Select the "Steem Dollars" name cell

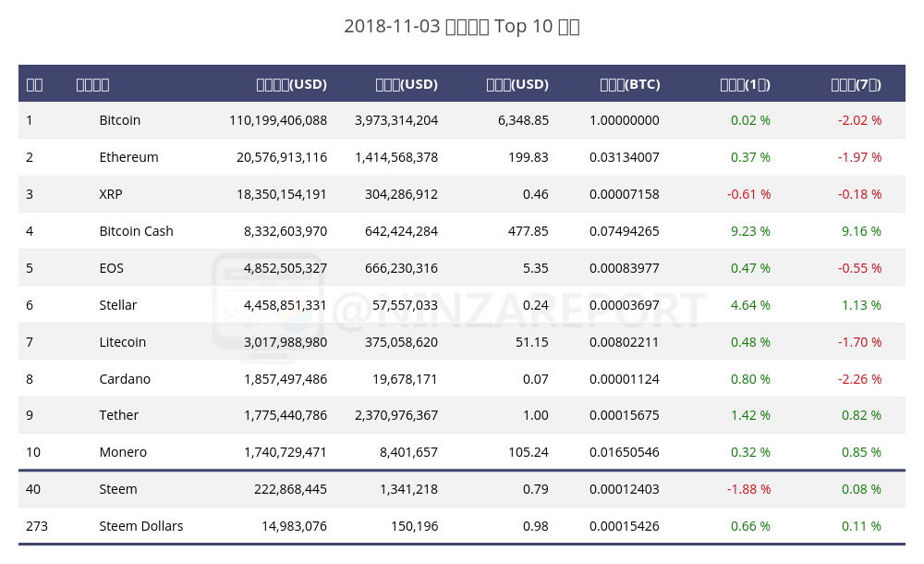140,526
